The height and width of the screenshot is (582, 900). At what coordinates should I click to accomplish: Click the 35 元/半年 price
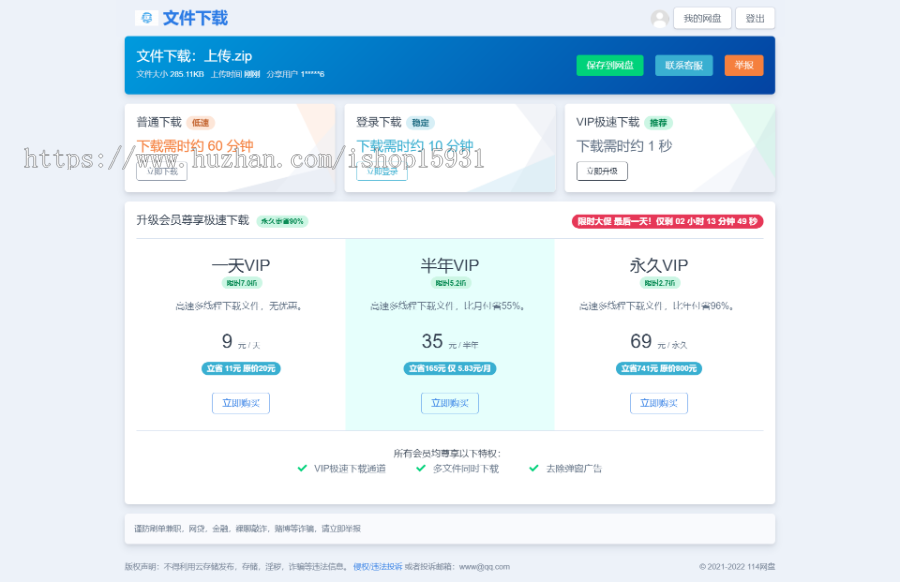point(450,342)
